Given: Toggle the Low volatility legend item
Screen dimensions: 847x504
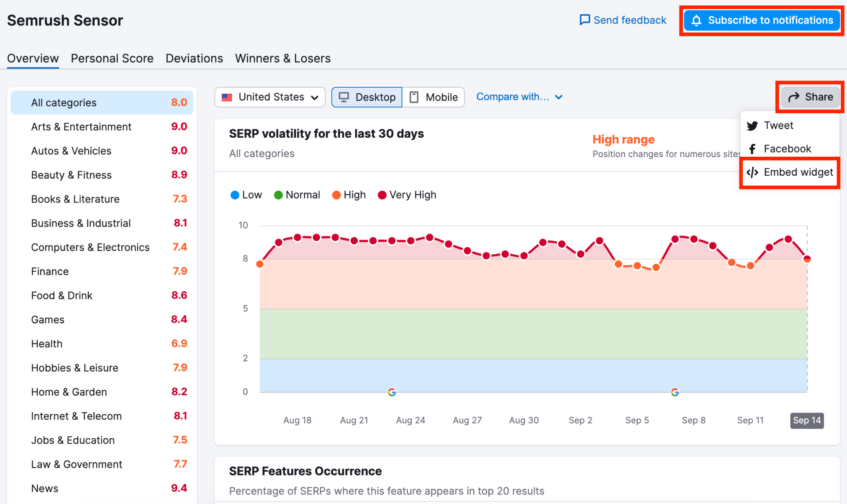Looking at the screenshot, I should (246, 194).
